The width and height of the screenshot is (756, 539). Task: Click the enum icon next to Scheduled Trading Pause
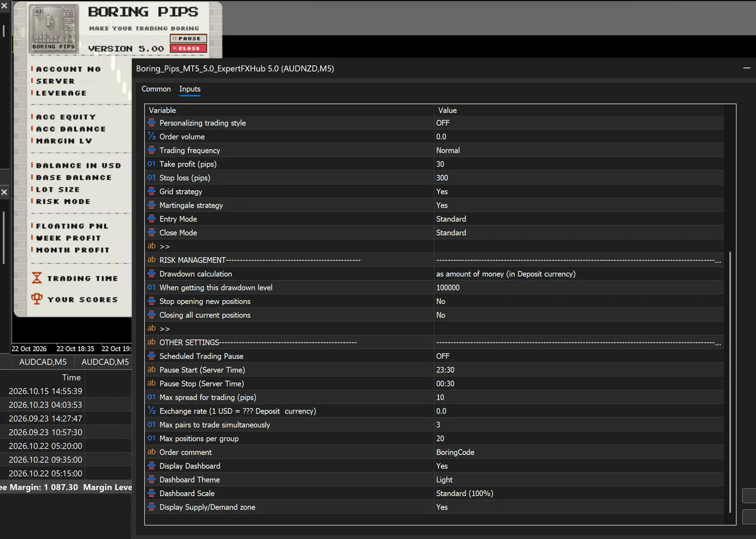(x=151, y=356)
